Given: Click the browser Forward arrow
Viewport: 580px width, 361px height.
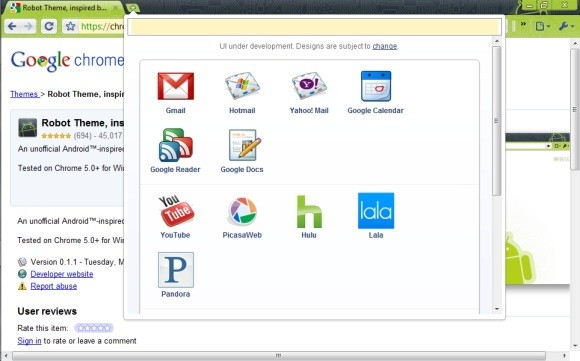Looking at the screenshot, I should (28, 26).
